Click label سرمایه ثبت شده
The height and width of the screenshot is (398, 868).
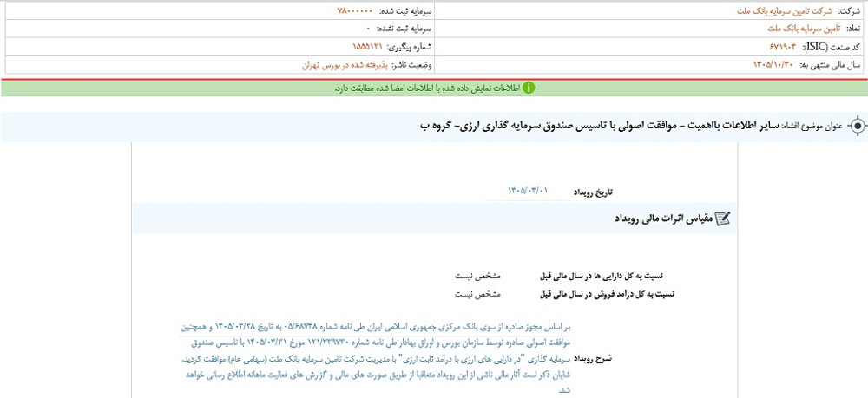click(x=405, y=11)
